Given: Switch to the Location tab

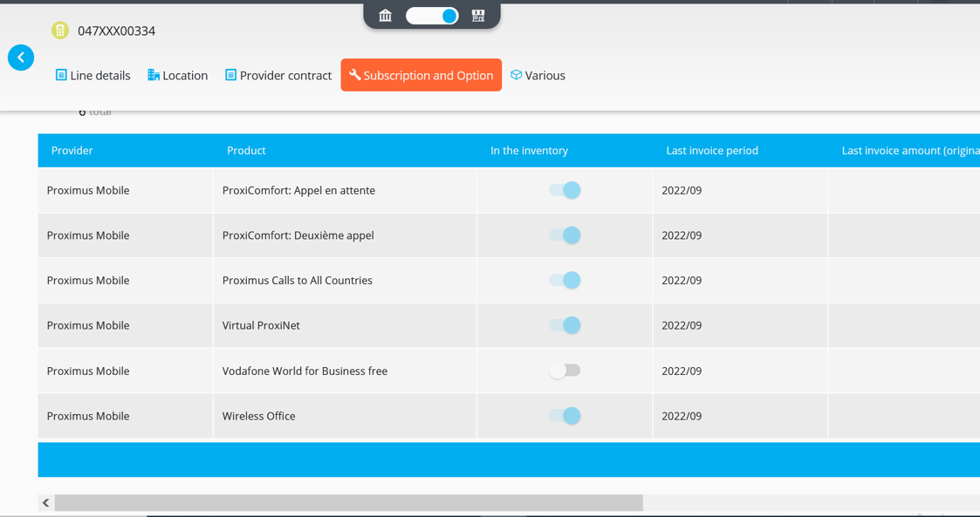Looking at the screenshot, I should tap(177, 75).
